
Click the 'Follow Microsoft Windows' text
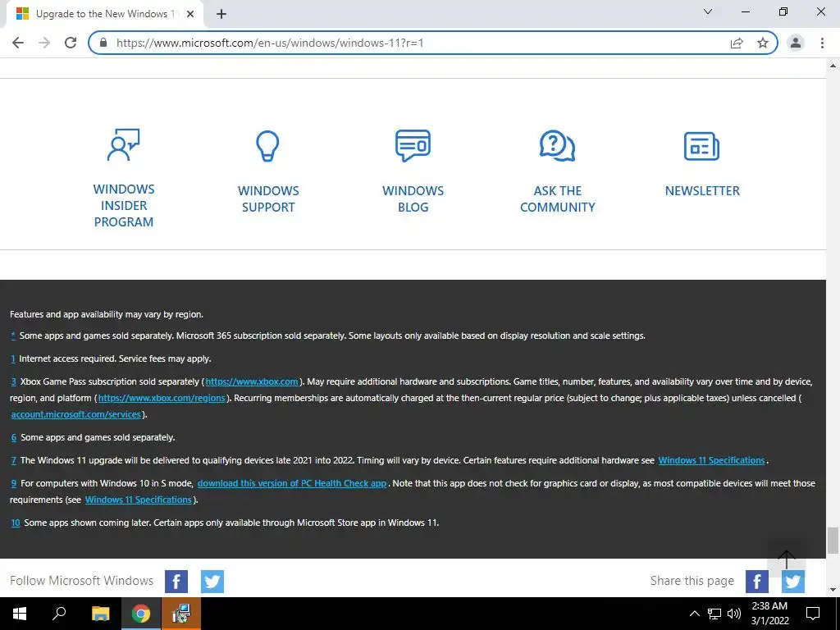pyautogui.click(x=81, y=581)
